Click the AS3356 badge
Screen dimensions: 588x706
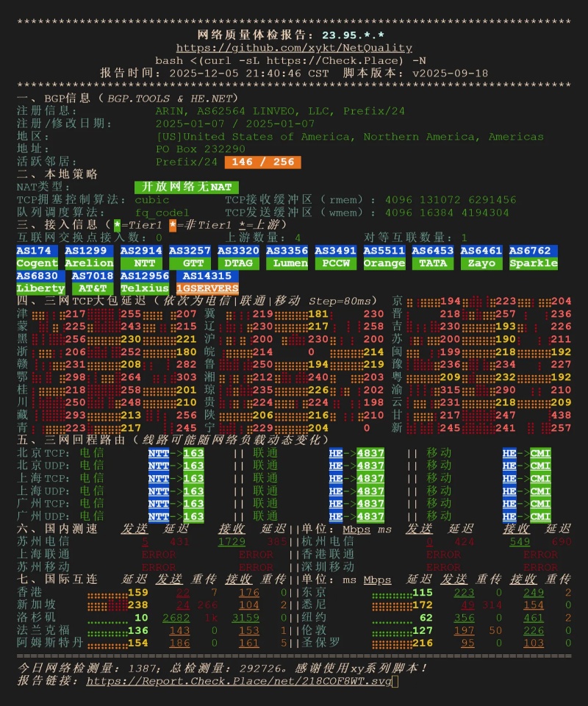(287, 251)
